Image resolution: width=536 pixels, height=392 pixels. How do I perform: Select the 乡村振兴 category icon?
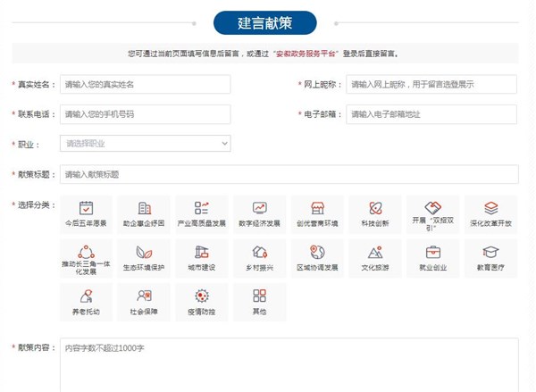coord(260,253)
